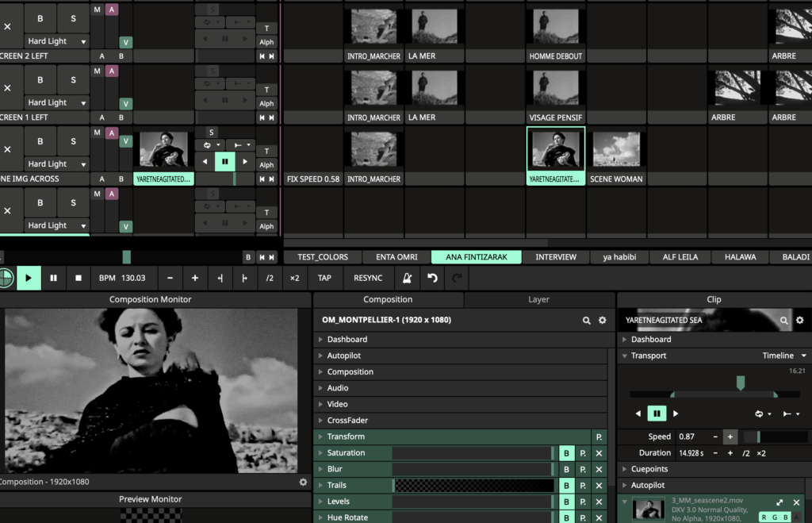Image resolution: width=812 pixels, height=523 pixels.
Task: Click the undo arrow icon
Action: tap(432, 279)
